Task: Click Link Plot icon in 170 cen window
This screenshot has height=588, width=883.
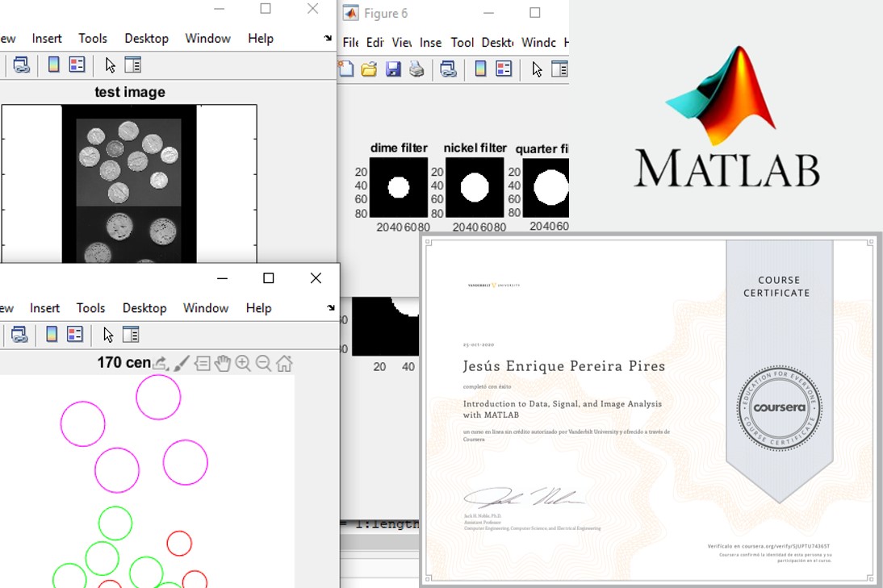Action: point(19,335)
